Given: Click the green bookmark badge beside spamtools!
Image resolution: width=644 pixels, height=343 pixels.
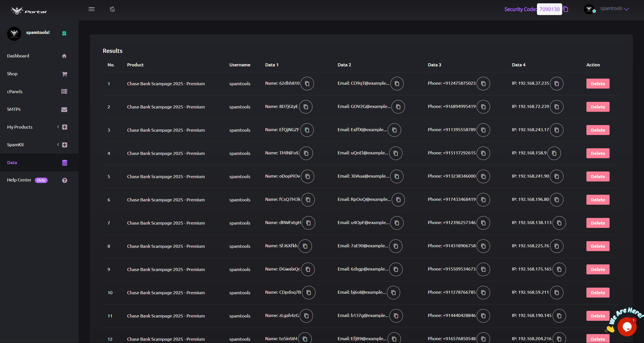Looking at the screenshot, I should 64,33.
